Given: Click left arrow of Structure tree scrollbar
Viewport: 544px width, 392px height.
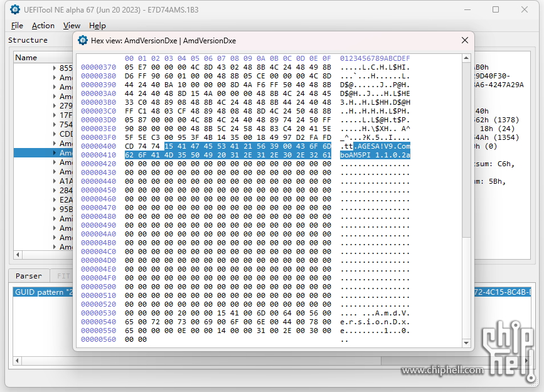Looking at the screenshot, I should 18,255.
